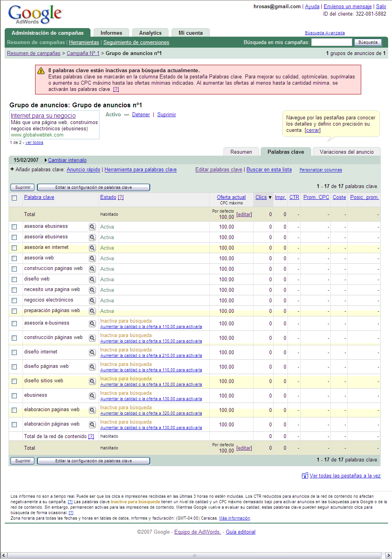Click icon beside "Ver todas las pestañas"
This screenshot has width=392, height=559.
coord(305,476)
